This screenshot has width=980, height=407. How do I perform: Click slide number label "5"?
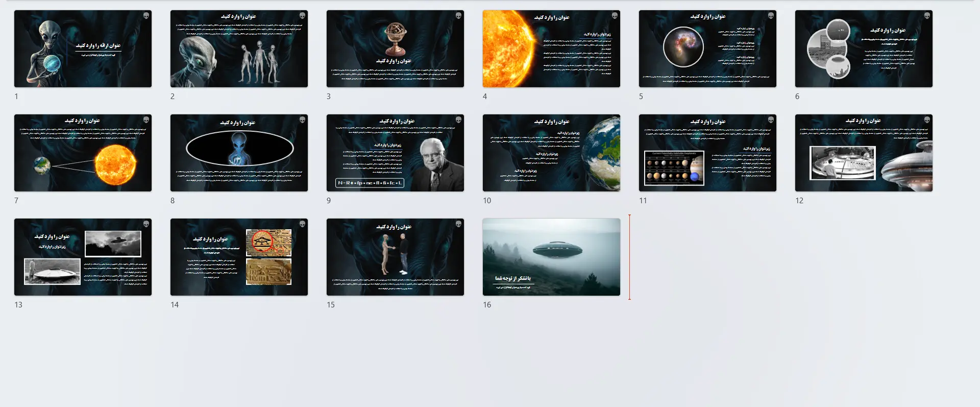coord(641,97)
